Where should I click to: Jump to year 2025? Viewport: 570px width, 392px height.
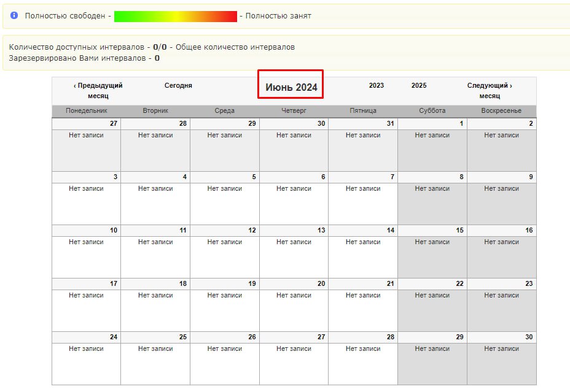[x=419, y=85]
